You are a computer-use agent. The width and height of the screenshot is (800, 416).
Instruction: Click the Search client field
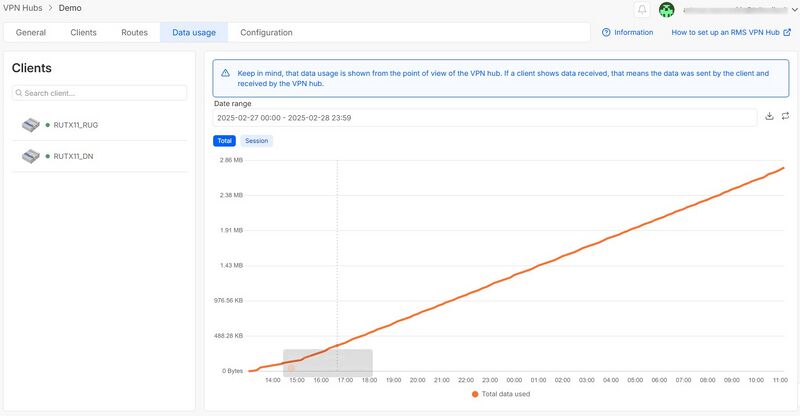(x=100, y=93)
